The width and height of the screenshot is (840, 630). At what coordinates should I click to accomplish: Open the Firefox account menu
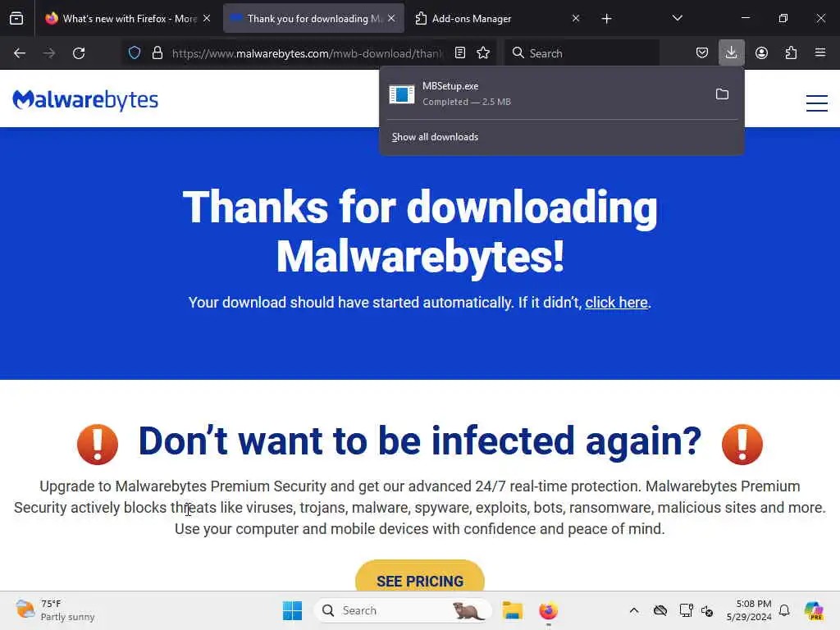761,52
